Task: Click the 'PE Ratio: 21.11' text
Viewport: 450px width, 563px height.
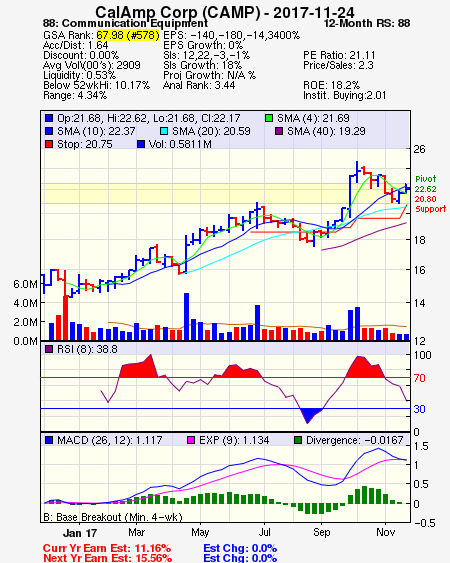Action: [339, 55]
